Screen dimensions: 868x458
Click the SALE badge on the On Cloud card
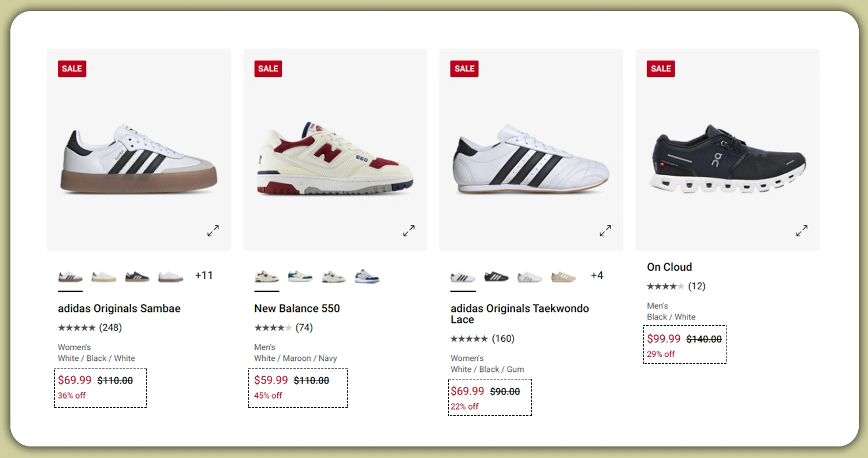pos(660,68)
